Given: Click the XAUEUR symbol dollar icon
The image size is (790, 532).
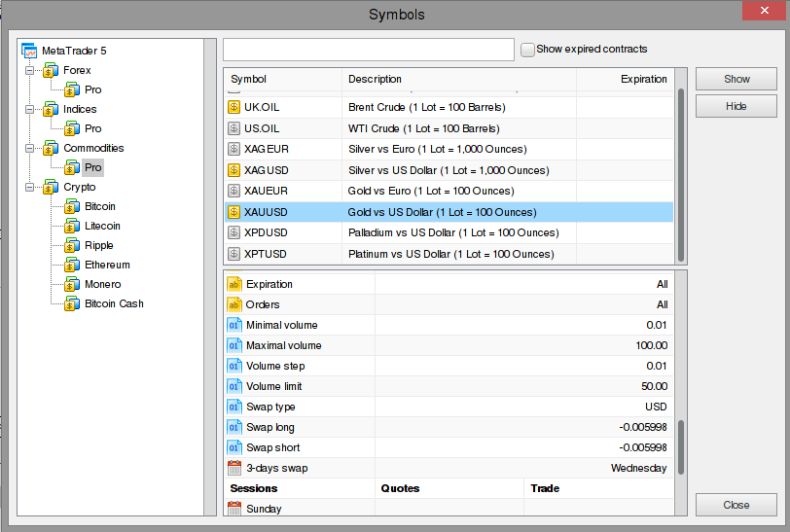Looking at the screenshot, I should point(233,191).
